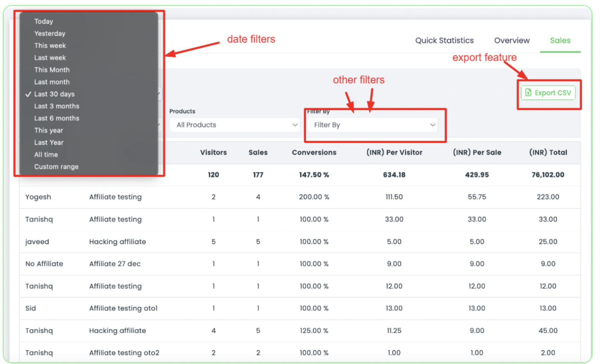Select the checked Last 30 days option
Viewport: 600px width, 364px height.
coord(54,94)
